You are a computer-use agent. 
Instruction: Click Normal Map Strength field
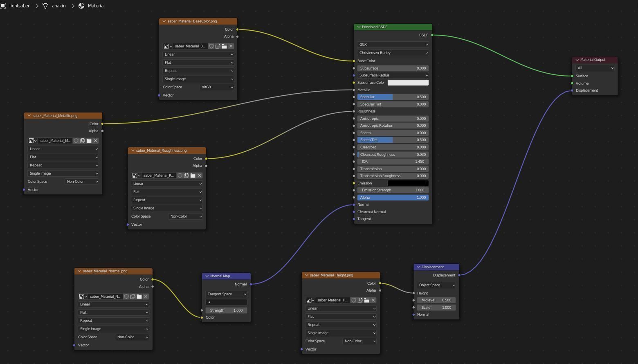pyautogui.click(x=226, y=310)
